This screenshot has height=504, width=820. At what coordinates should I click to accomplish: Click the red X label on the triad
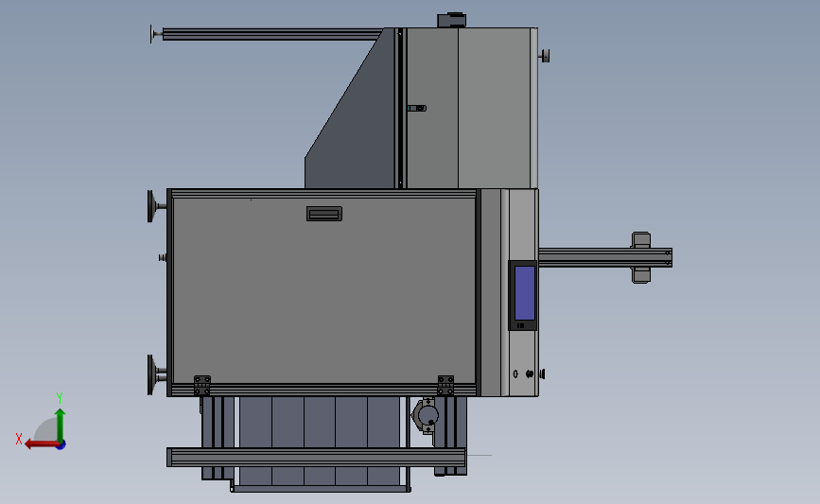(x=19, y=439)
